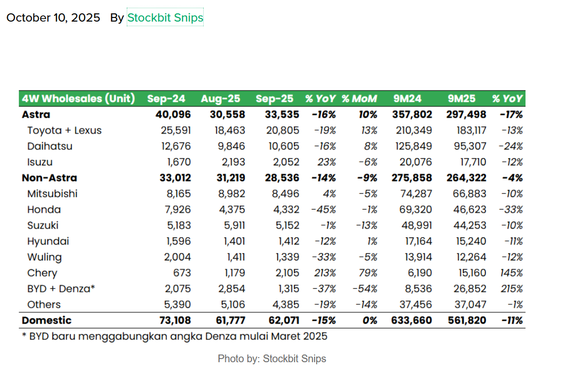Click the Astra row label

point(35,115)
